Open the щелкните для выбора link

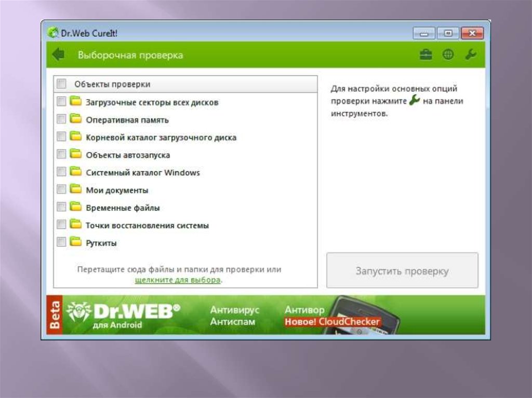(x=178, y=280)
